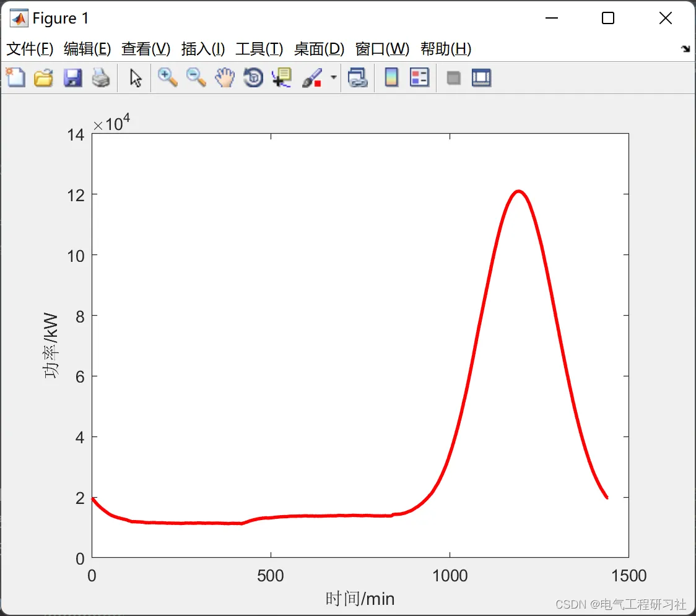Click the y-axis tick label 8
This screenshot has height=616, width=696.
point(80,316)
